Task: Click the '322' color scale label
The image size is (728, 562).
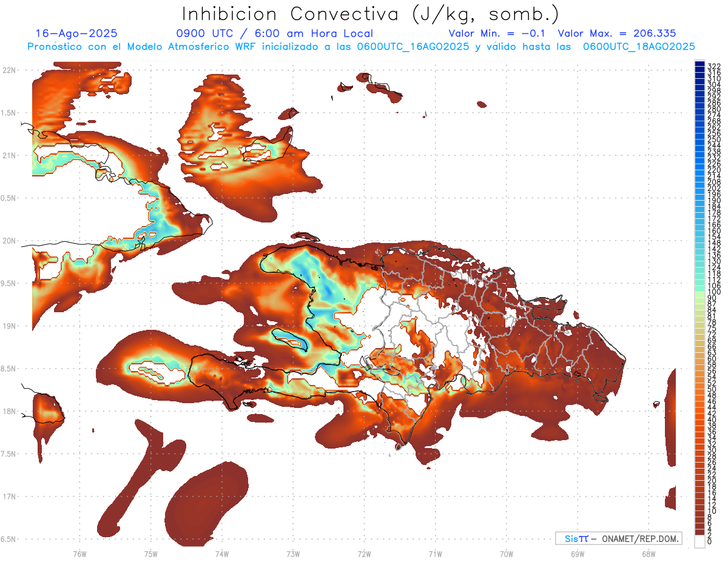Action: click(714, 65)
